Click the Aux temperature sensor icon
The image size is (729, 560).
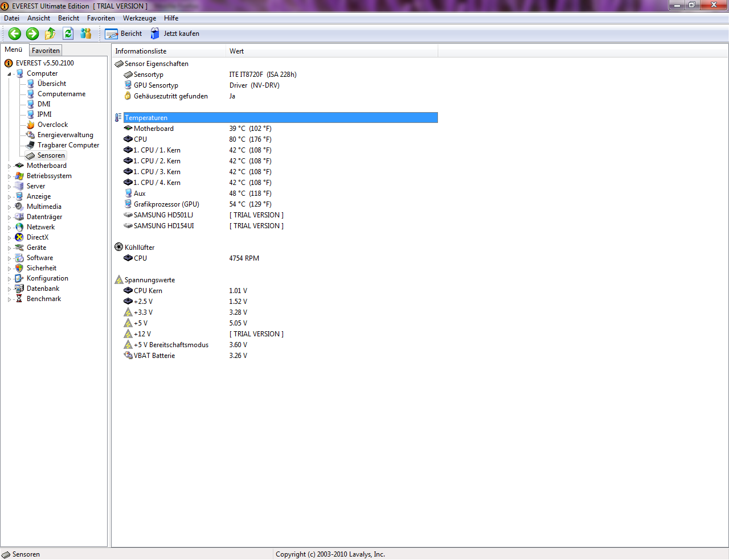pos(128,193)
